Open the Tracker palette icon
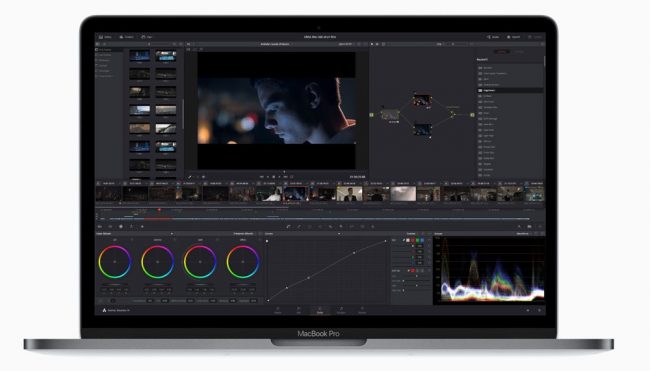The width and height of the screenshot is (650, 371). [320, 227]
